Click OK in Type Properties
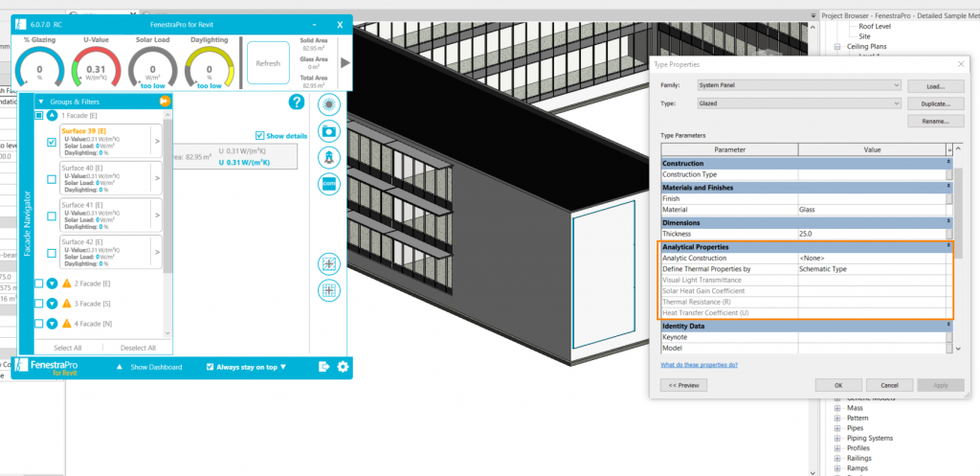 coord(838,385)
